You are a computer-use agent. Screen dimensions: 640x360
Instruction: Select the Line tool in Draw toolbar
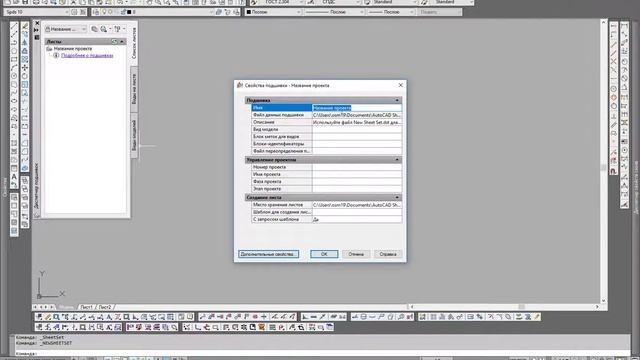point(14,26)
